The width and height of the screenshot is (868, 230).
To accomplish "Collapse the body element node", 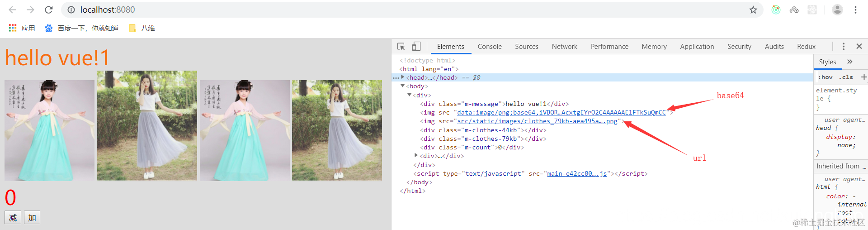I will (x=403, y=86).
